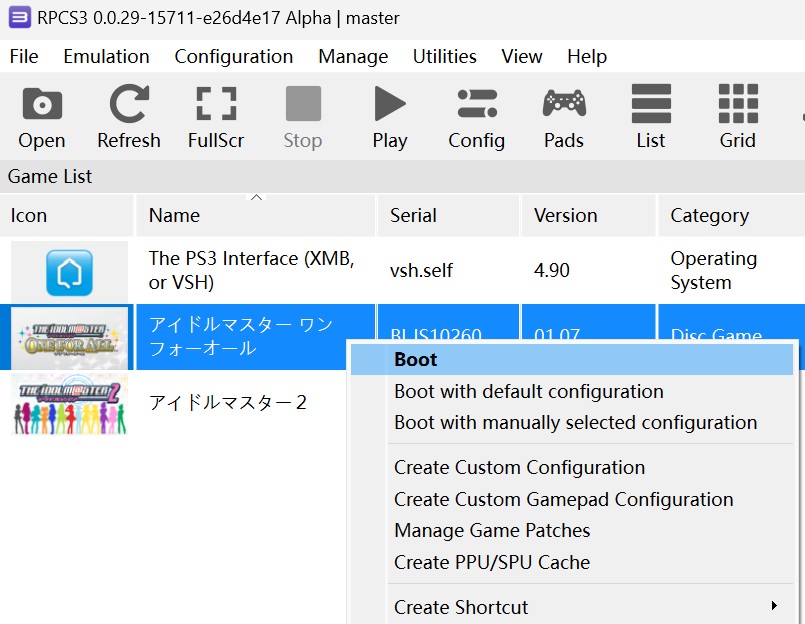Choose Create Custom Configuration
The image size is (805, 624).
572,468
